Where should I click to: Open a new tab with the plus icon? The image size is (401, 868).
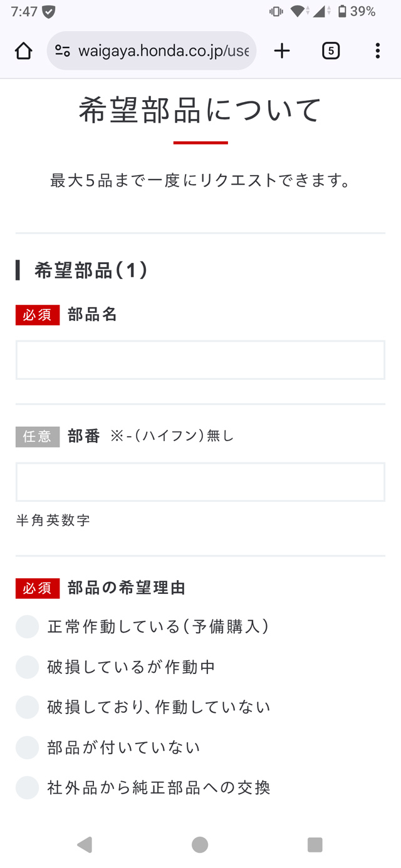click(281, 51)
